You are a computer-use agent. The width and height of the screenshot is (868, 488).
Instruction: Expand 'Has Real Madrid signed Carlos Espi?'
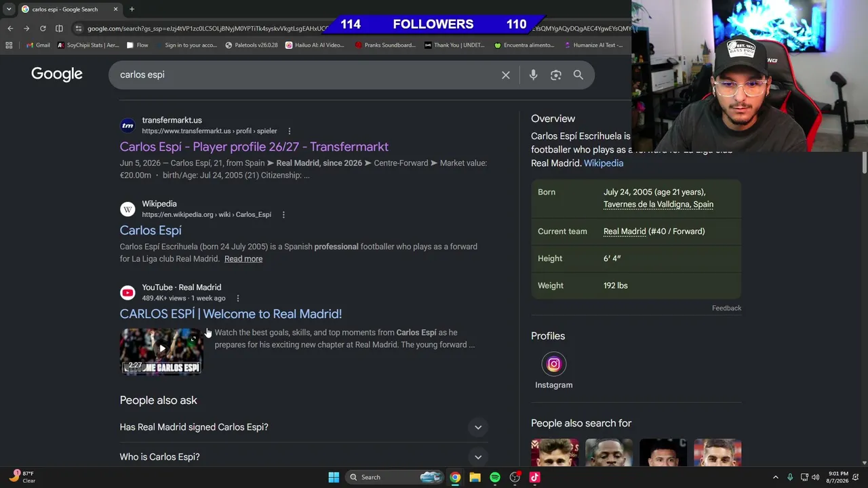tap(304, 427)
